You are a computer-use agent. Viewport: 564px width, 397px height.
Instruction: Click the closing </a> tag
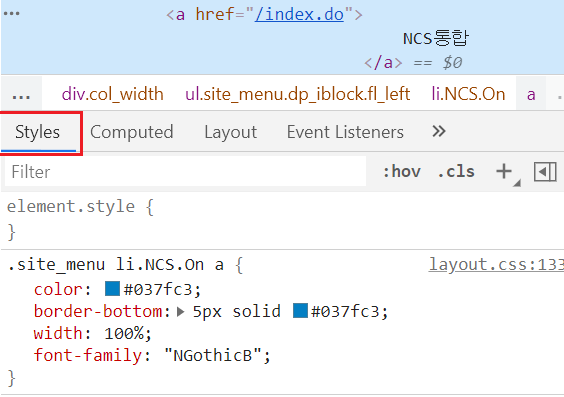(383, 63)
